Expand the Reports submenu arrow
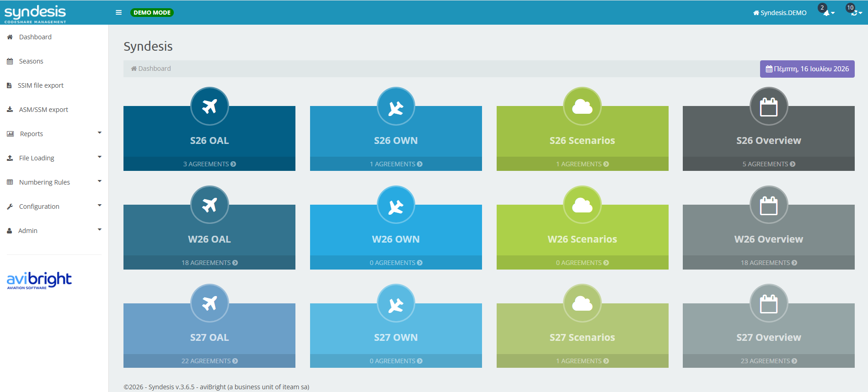The width and height of the screenshot is (868, 392). pyautogui.click(x=100, y=133)
